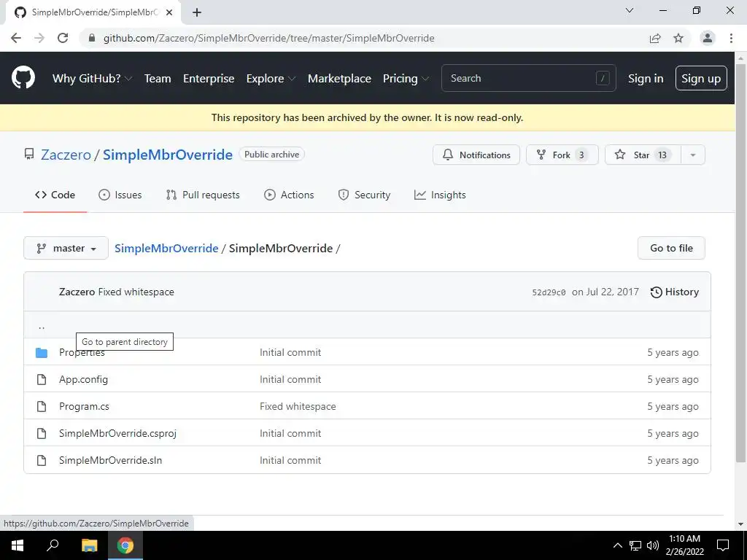Image resolution: width=747 pixels, height=560 pixels.
Task: Click the Sign up button
Action: [701, 79]
